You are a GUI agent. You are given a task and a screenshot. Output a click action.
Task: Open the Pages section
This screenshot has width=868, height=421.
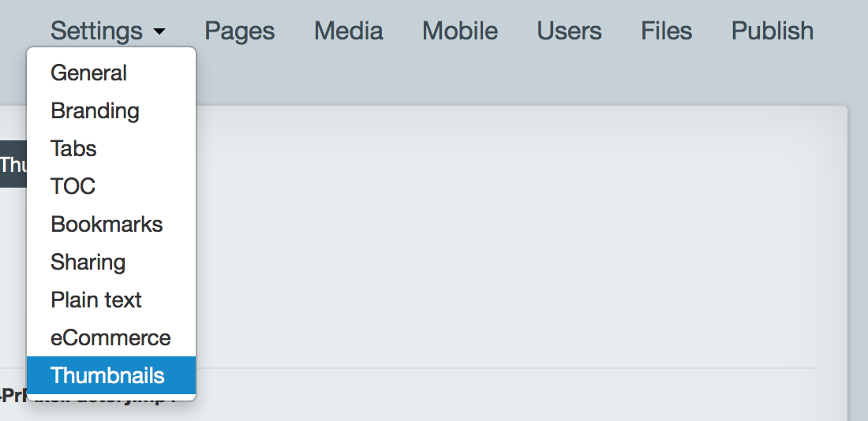(x=240, y=31)
